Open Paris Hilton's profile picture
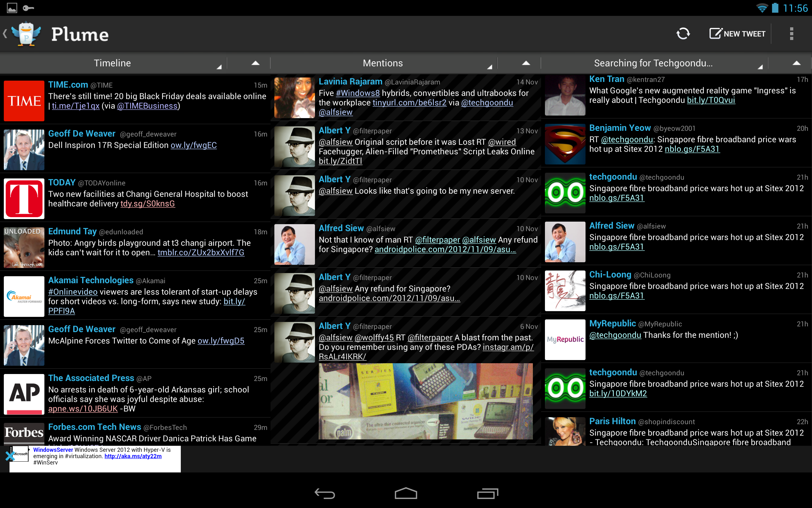Viewport: 812px width, 508px height. click(565, 431)
